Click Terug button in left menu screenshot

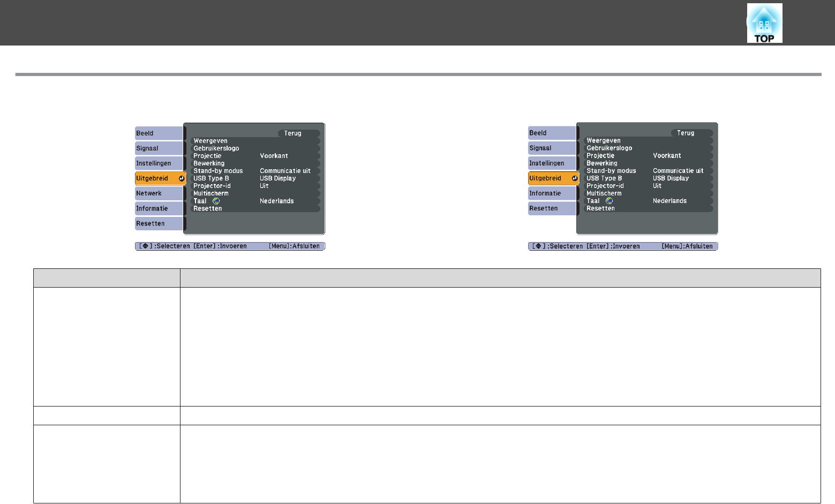(299, 133)
